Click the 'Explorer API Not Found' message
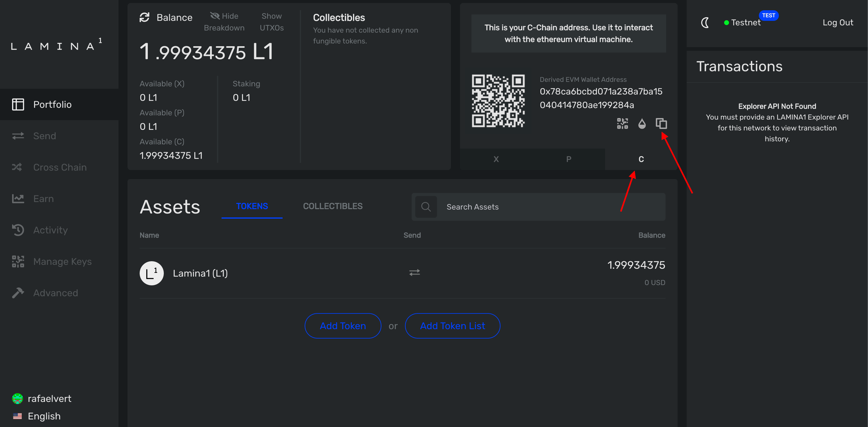This screenshot has width=868, height=427. [777, 106]
